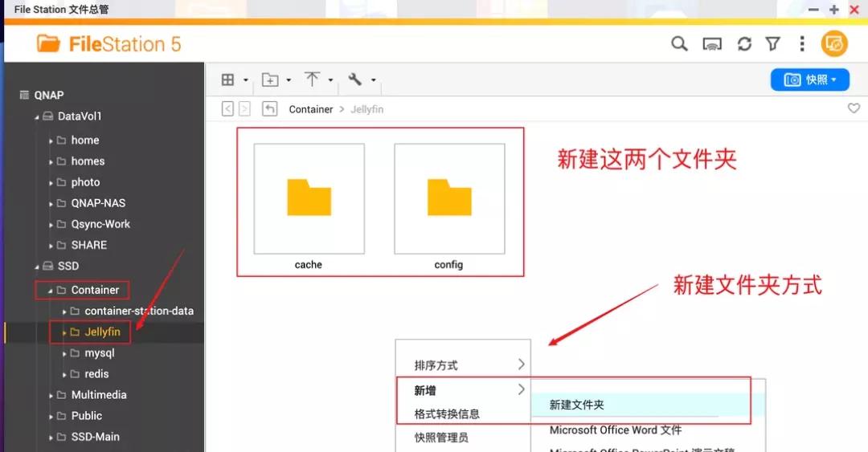This screenshot has height=452, width=868.
Task: Open view mode dropdown arrow
Action: [246, 80]
